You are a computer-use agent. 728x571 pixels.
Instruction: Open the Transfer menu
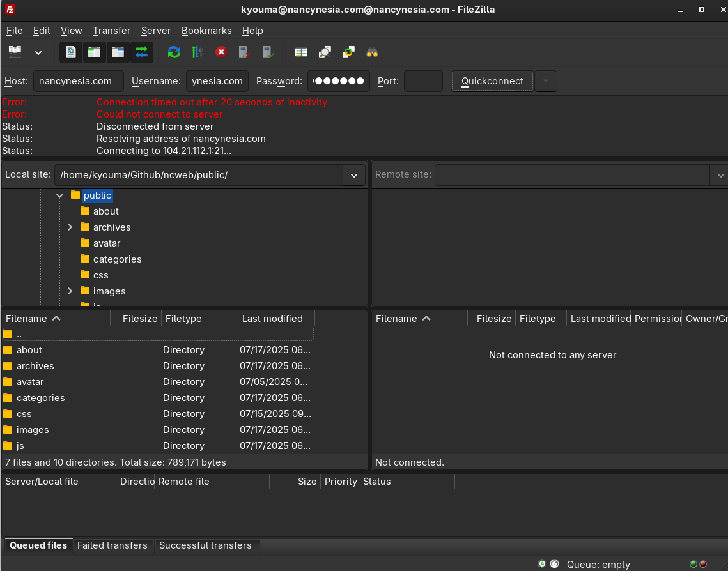click(x=111, y=31)
